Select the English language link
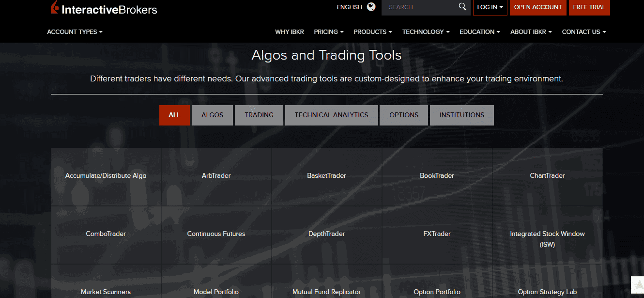 pos(350,7)
